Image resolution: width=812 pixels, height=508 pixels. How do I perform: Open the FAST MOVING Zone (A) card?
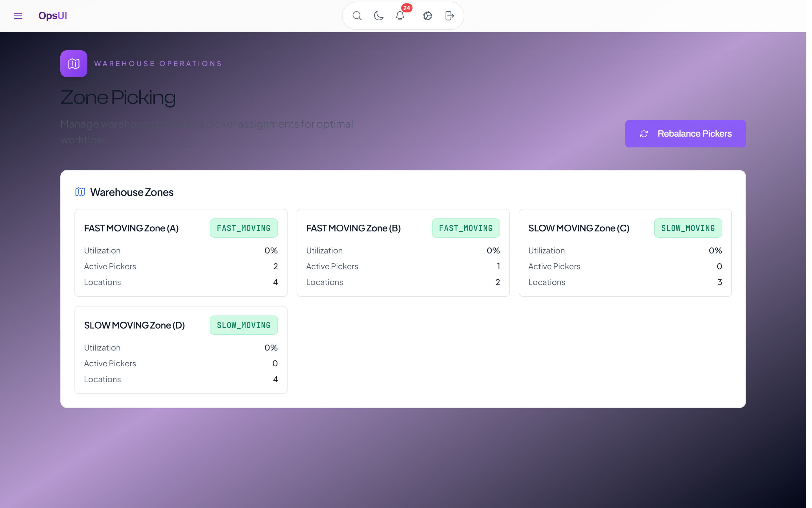click(181, 253)
